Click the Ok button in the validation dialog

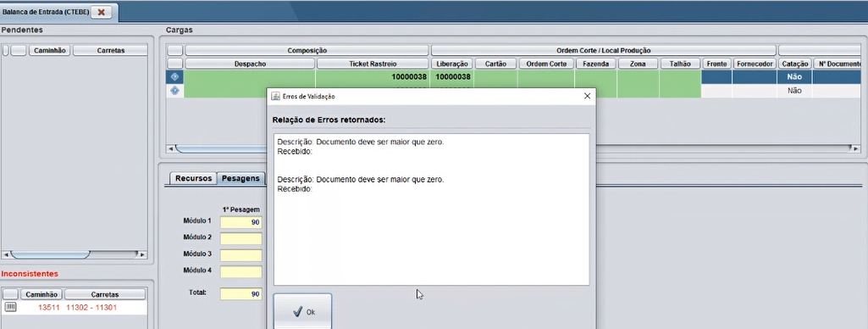(x=303, y=311)
